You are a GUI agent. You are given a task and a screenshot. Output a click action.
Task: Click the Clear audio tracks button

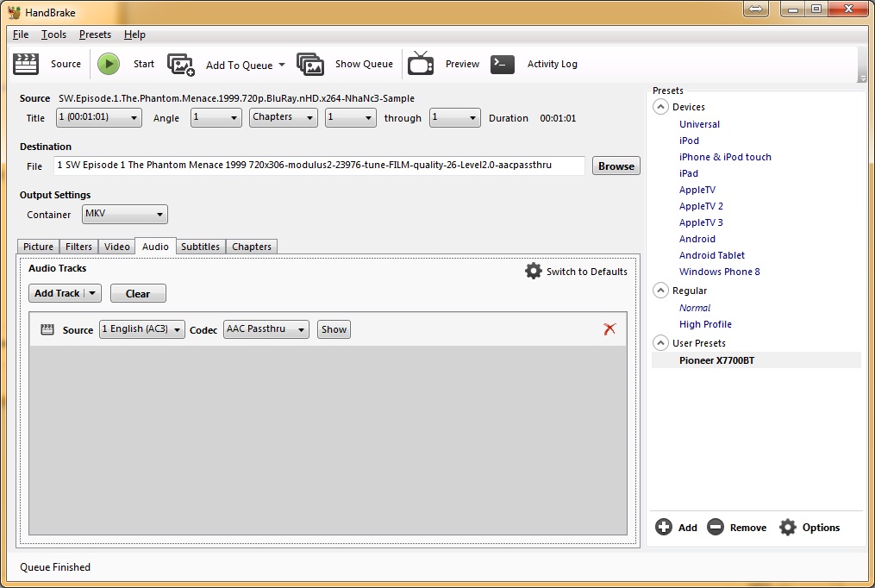(138, 293)
